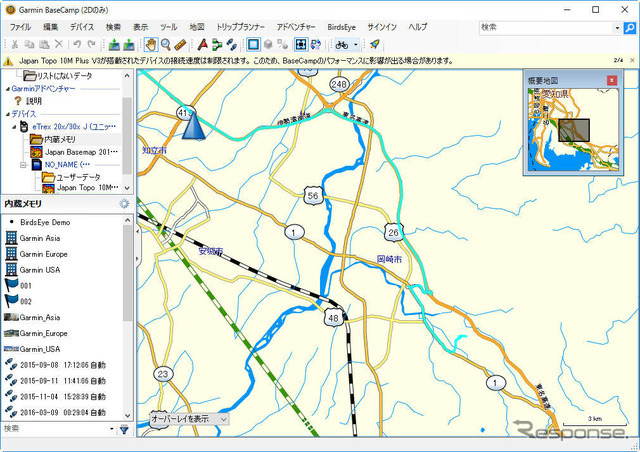The image size is (640, 452).
Task: Switch to 3D cube map view
Action: pyautogui.click(x=268, y=44)
